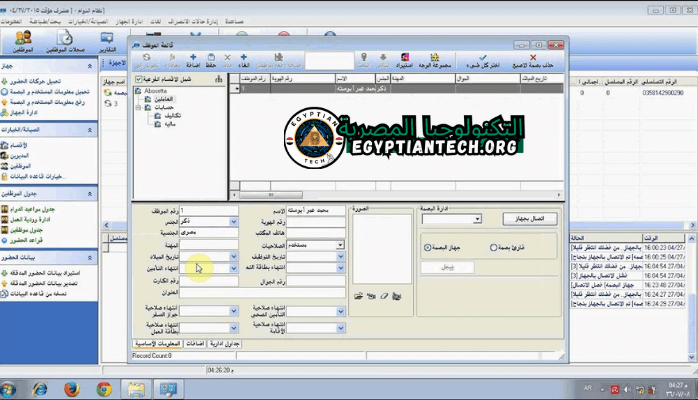Click the Firefox icon on taskbar
Viewport: 698px width, 400px height.
72,389
